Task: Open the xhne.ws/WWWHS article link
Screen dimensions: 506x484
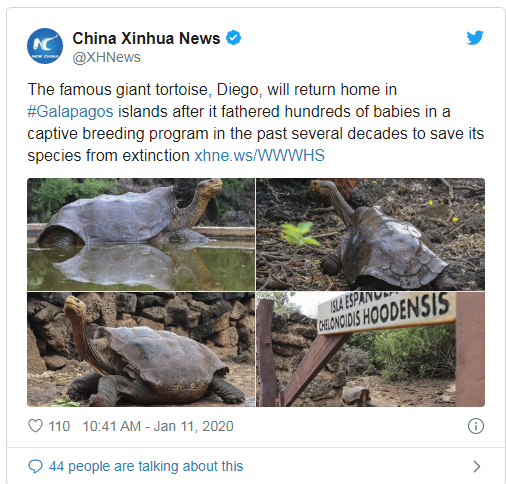Action: [x=259, y=155]
